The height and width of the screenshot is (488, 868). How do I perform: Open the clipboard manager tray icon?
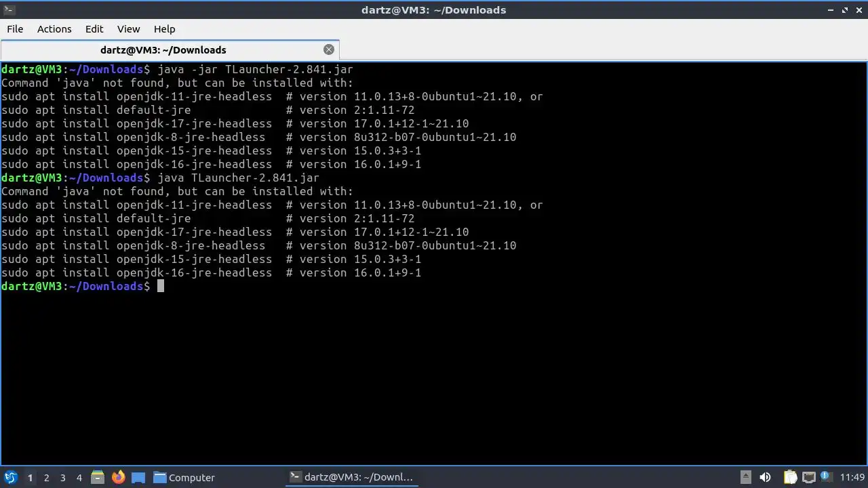tap(790, 477)
